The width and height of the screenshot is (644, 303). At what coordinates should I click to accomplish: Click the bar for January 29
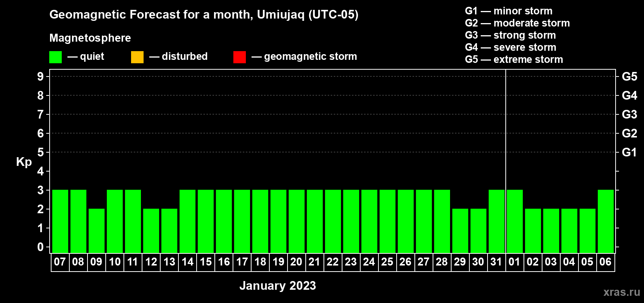pyautogui.click(x=460, y=231)
